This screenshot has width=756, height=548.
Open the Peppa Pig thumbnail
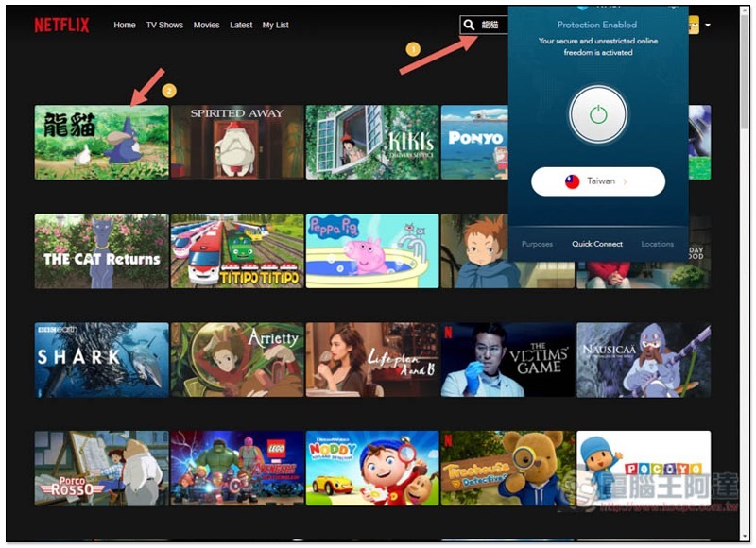372,251
